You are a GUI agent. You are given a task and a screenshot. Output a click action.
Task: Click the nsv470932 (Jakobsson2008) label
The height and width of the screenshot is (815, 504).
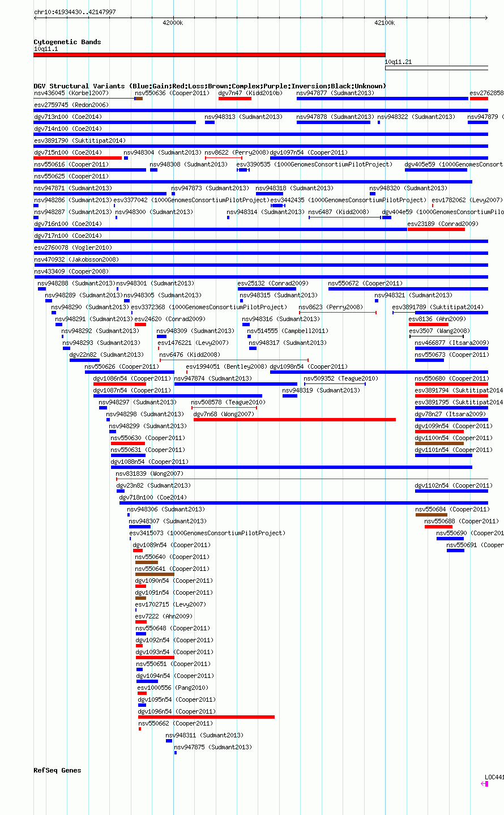(x=76, y=259)
